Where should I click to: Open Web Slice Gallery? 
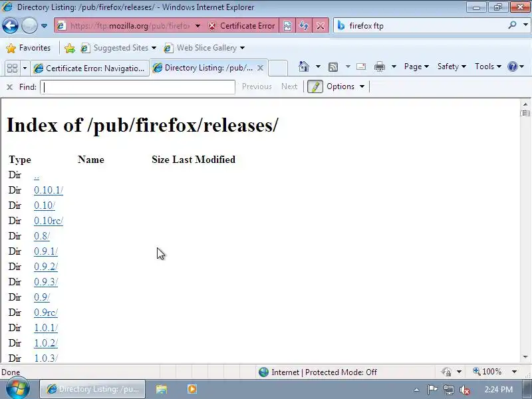click(x=204, y=48)
